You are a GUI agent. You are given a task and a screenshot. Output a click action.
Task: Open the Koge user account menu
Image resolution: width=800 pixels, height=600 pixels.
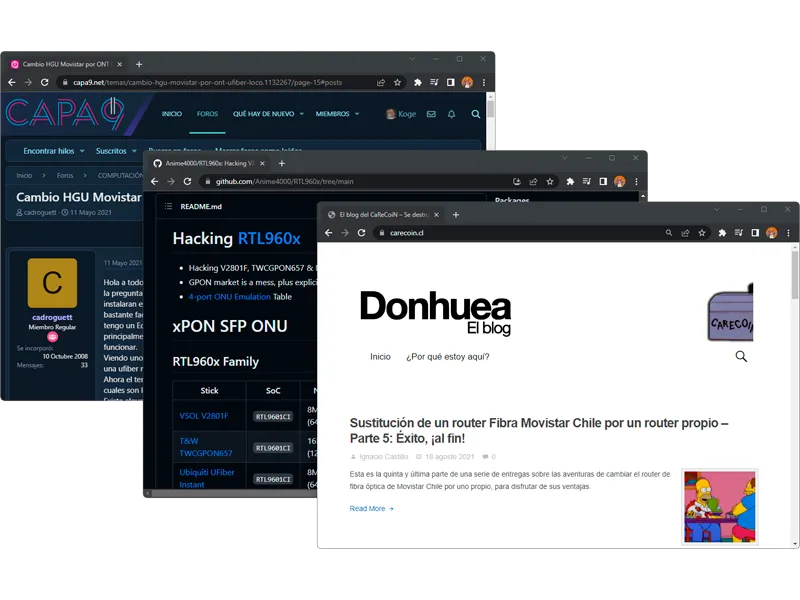pyautogui.click(x=401, y=114)
